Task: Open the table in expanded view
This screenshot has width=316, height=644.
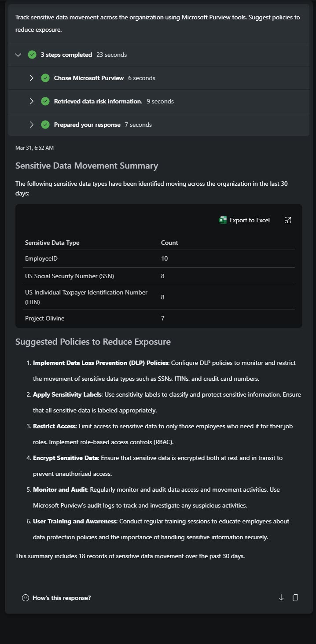Action: pyautogui.click(x=288, y=220)
